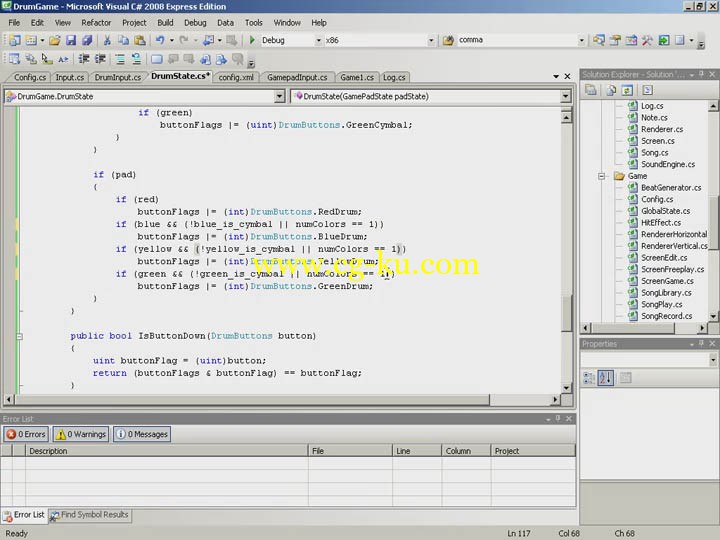Undo the last edit
The image size is (720, 540).
click(160, 40)
